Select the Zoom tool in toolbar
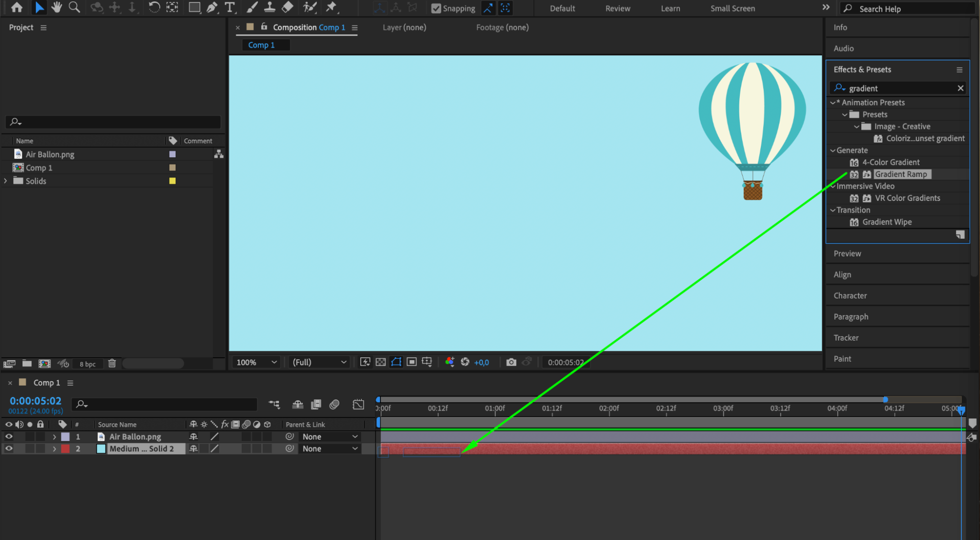Screen dimensions: 980x540 (x=74, y=7)
